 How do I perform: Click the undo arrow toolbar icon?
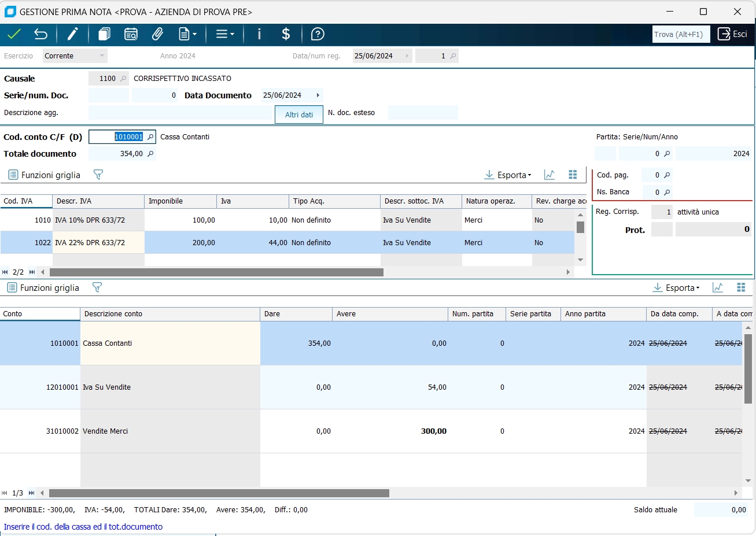(40, 34)
